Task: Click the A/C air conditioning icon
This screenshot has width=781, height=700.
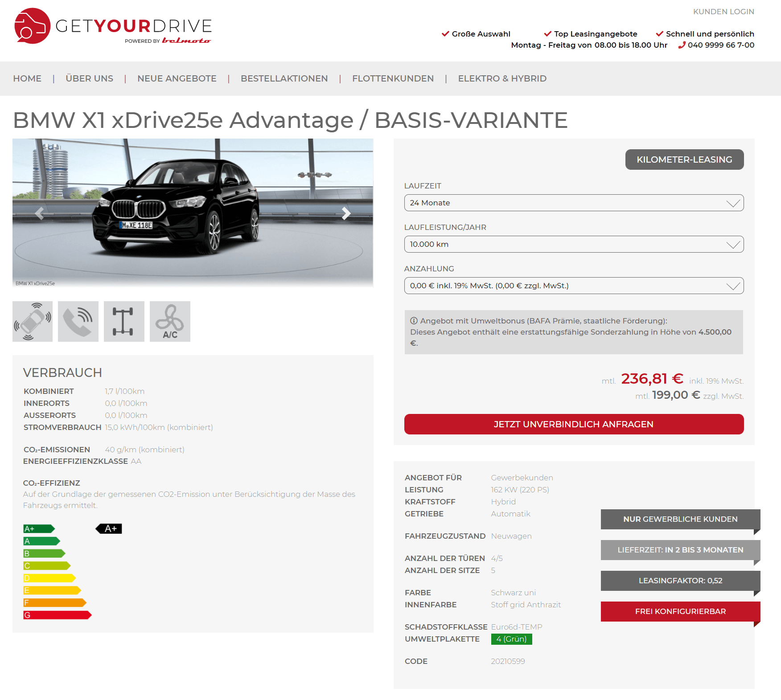Action: (x=170, y=321)
